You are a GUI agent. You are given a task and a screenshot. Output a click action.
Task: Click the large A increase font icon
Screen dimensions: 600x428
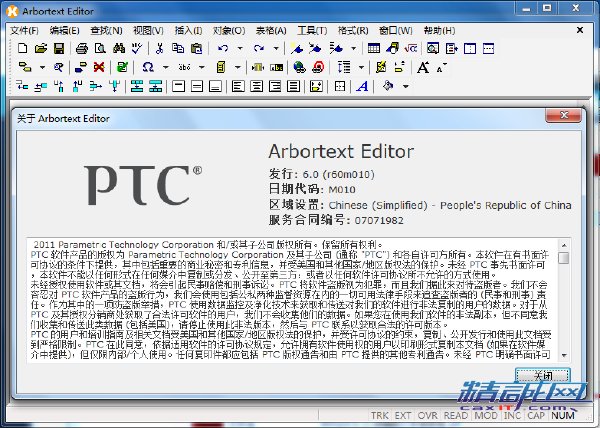coord(423,67)
